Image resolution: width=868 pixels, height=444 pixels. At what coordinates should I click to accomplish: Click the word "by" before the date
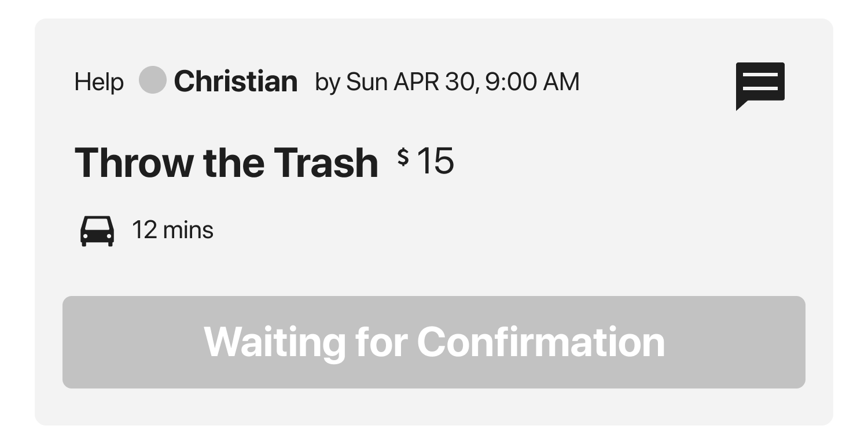coord(327,83)
